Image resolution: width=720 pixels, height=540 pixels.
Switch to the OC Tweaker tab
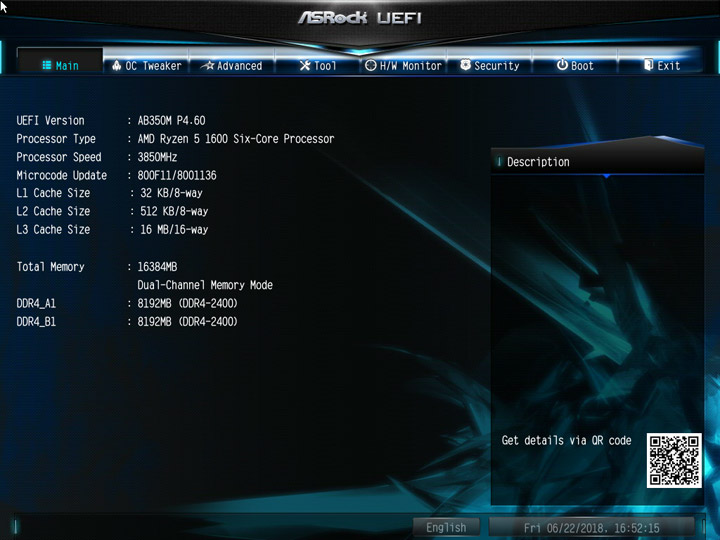pos(146,63)
